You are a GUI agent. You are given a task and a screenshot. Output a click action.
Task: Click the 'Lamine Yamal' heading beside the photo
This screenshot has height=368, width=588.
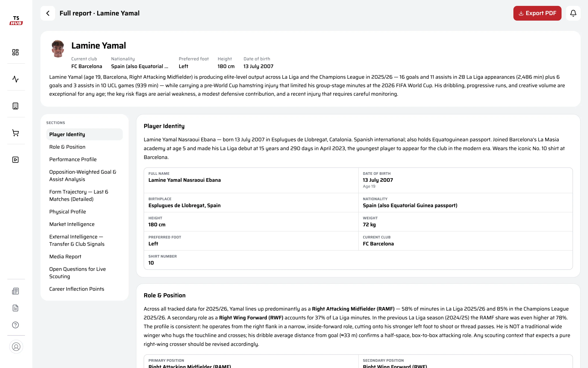pos(98,45)
